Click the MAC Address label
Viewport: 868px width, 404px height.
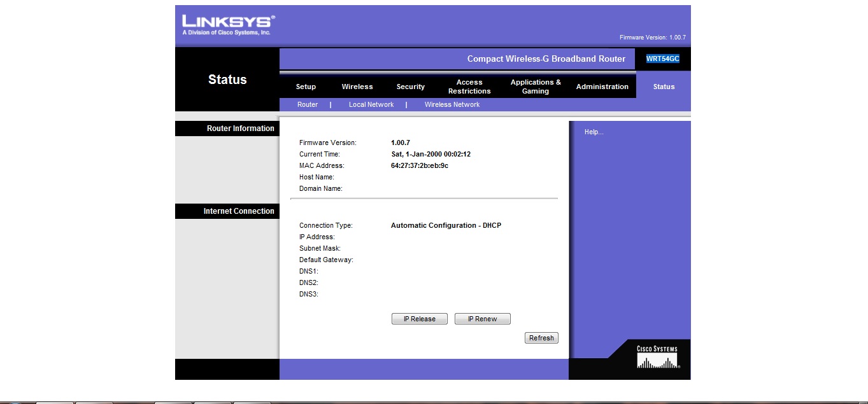click(322, 165)
